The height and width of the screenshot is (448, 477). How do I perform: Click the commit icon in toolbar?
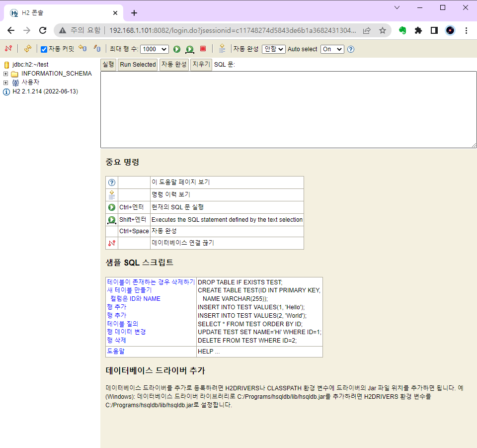click(x=97, y=48)
